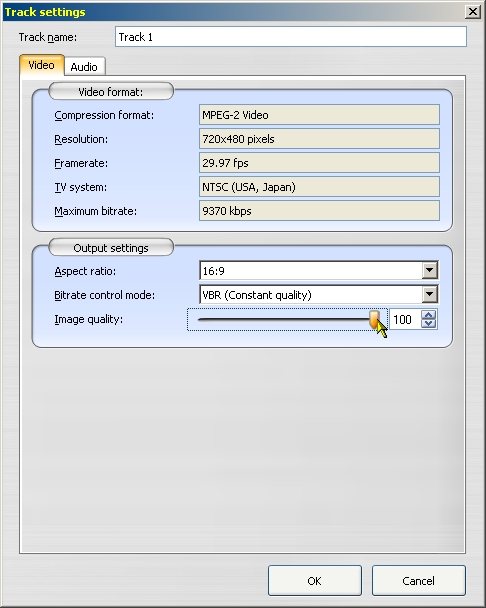Image resolution: width=486 pixels, height=608 pixels.
Task: Click the Compression format MPEG-2 Video field
Action: pyautogui.click(x=319, y=115)
